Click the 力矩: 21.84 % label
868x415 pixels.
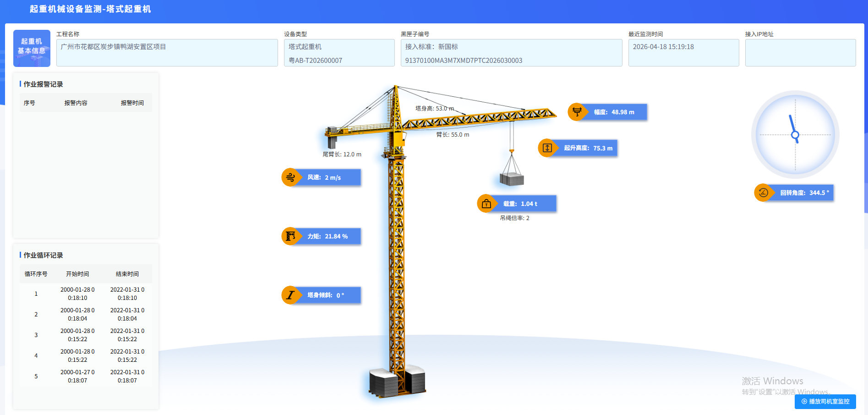328,236
